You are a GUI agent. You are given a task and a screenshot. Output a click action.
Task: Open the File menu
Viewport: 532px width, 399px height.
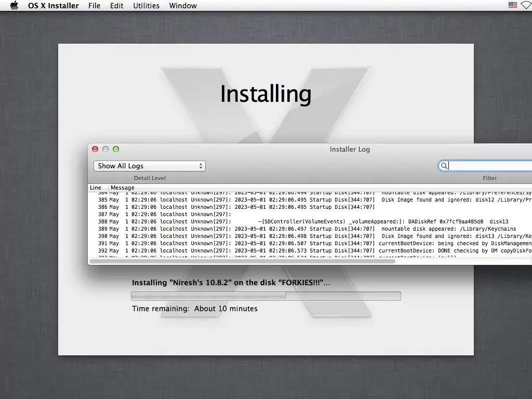[x=95, y=6]
